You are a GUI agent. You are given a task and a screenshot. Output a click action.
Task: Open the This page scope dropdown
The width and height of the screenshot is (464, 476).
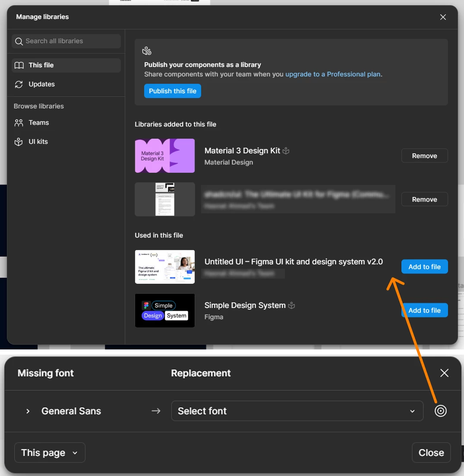(x=50, y=453)
